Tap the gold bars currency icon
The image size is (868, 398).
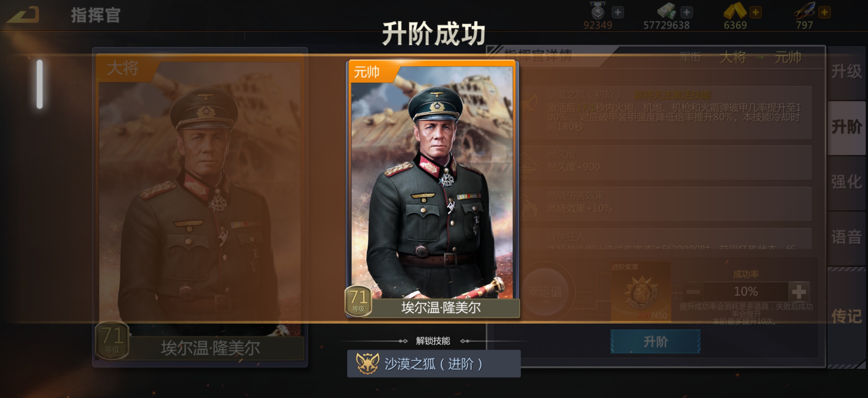click(x=734, y=11)
